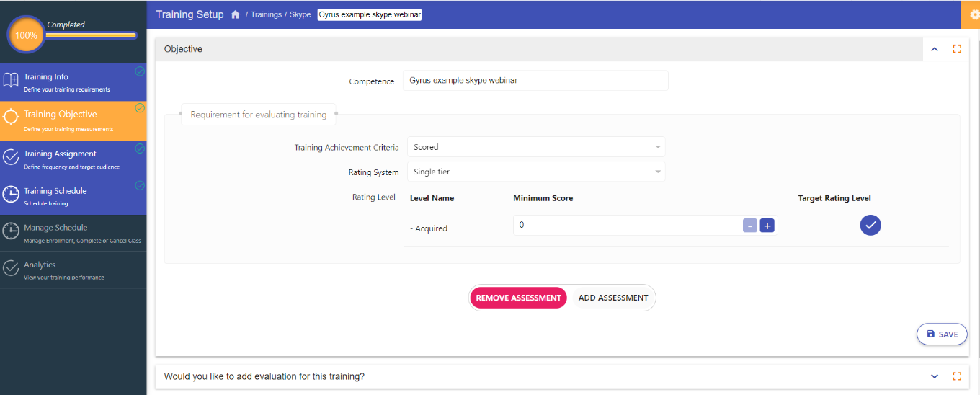Click the Gyrus example skype webinar breadcrumb
Image resolution: width=980 pixels, height=395 pixels.
click(370, 14)
